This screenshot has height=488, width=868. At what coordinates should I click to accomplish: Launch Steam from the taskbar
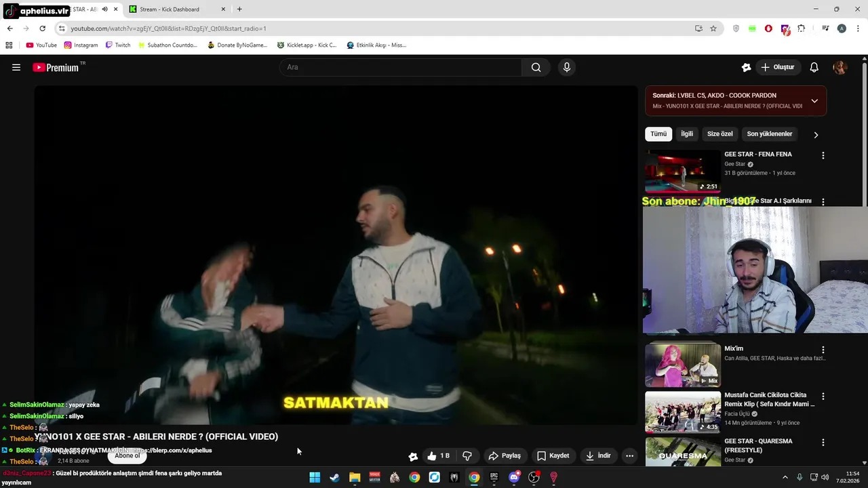334,477
